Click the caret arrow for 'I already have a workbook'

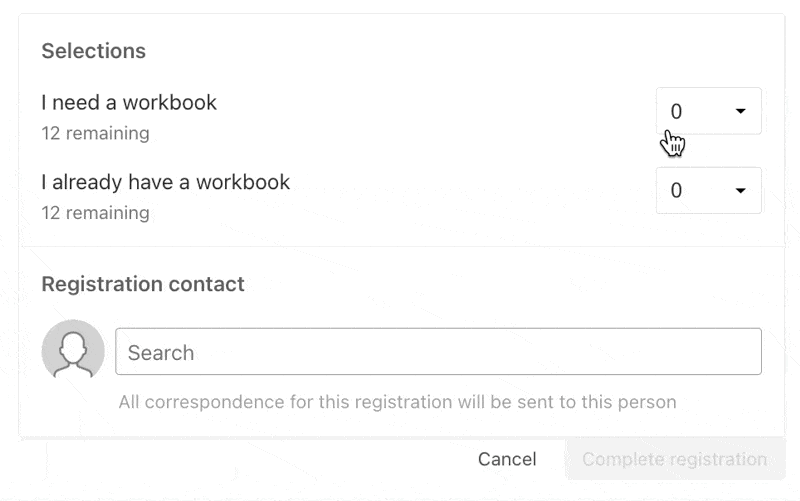[x=740, y=190]
